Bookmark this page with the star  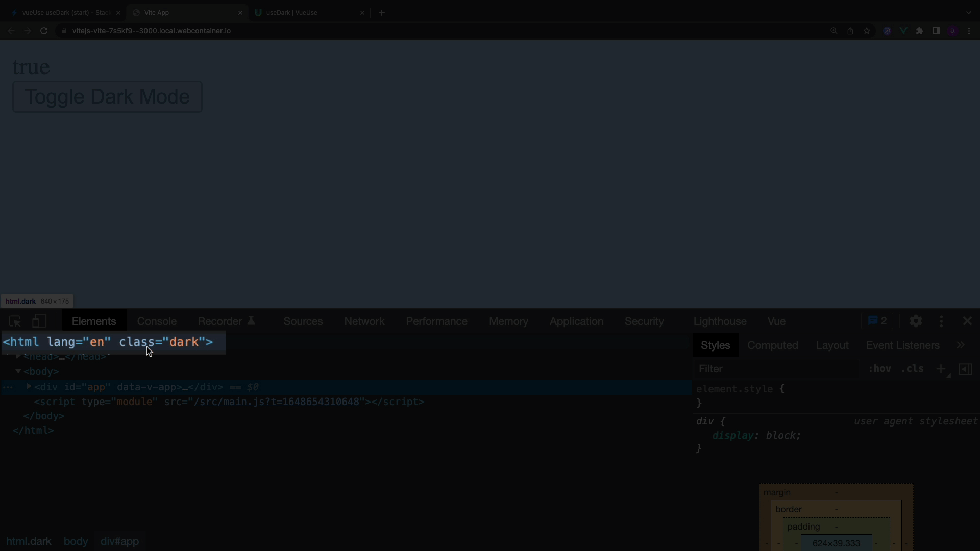867,31
